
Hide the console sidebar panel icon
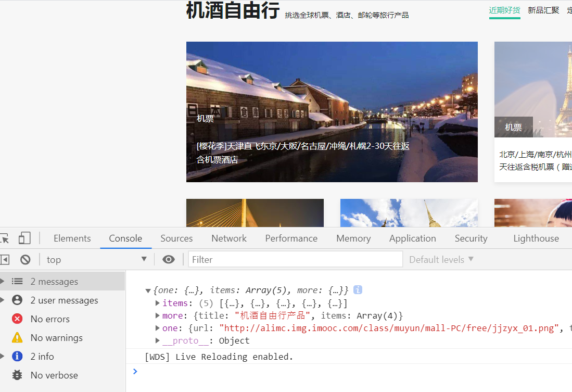click(x=5, y=259)
